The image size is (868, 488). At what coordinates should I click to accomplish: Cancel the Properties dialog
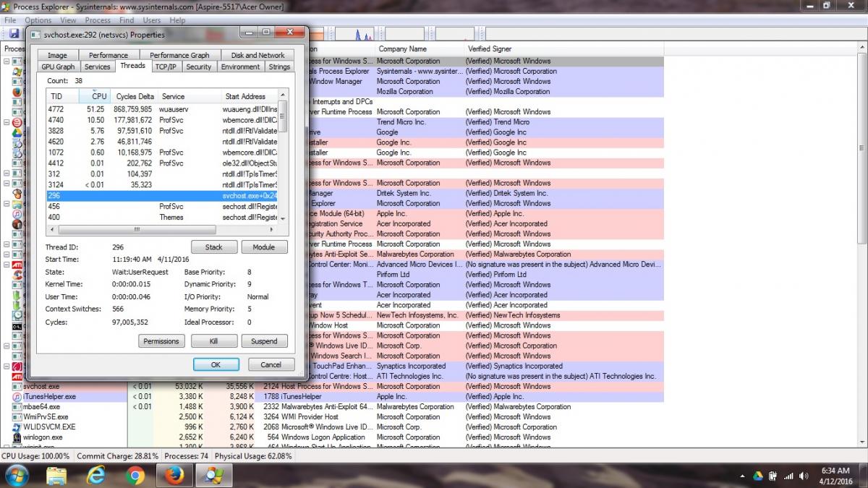[x=271, y=364]
